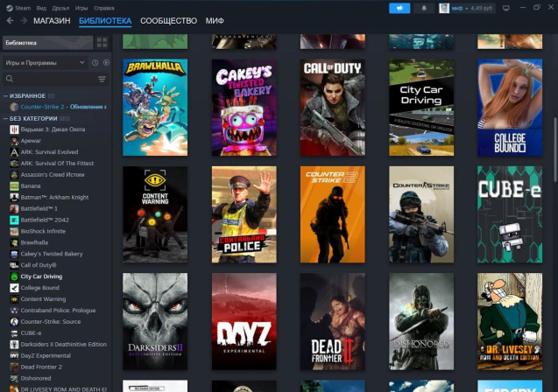Screen dimensions: 558x392
Task: Open the announcements megaphone button
Action: tap(399, 8)
